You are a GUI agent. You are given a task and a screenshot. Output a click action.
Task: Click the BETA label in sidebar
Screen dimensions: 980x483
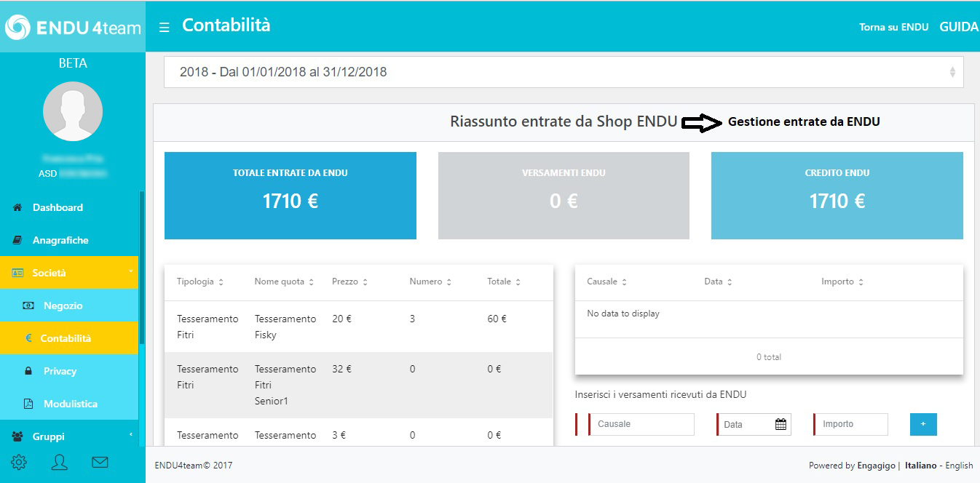[x=73, y=63]
